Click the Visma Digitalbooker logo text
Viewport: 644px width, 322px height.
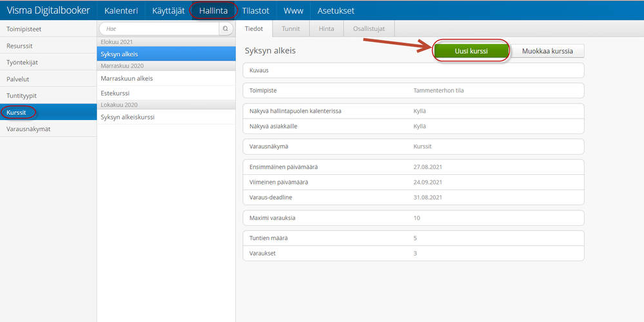tap(48, 10)
